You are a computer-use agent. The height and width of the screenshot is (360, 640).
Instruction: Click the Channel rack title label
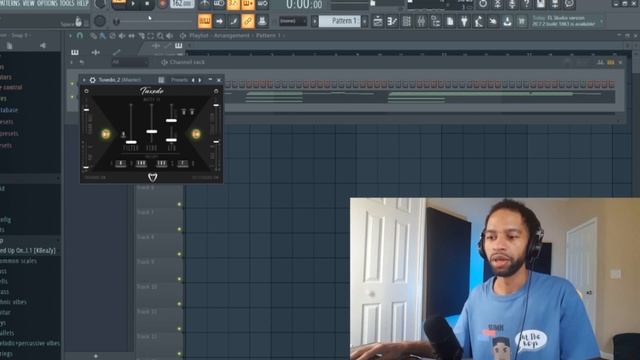point(187,62)
